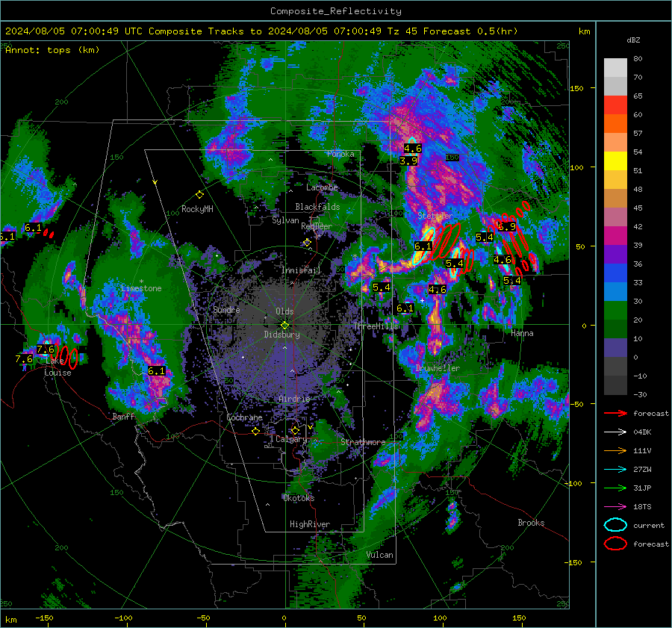
Task: Click the Limestone label
Action: (x=141, y=288)
